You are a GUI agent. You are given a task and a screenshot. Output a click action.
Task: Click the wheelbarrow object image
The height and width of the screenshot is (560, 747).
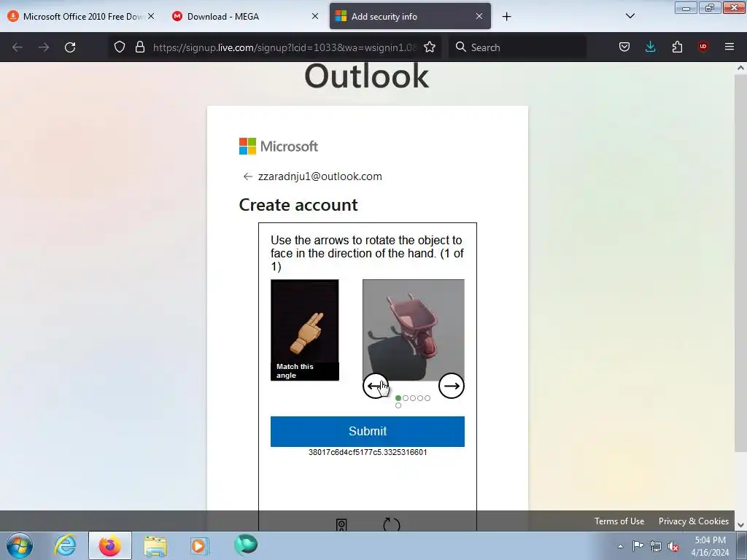pyautogui.click(x=414, y=330)
